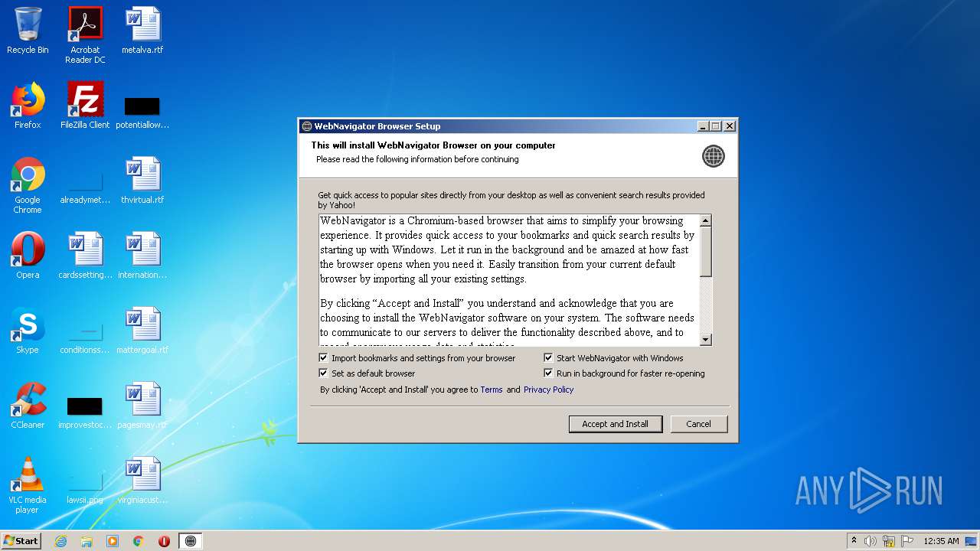Open FileZilla Client shortcut

85,106
